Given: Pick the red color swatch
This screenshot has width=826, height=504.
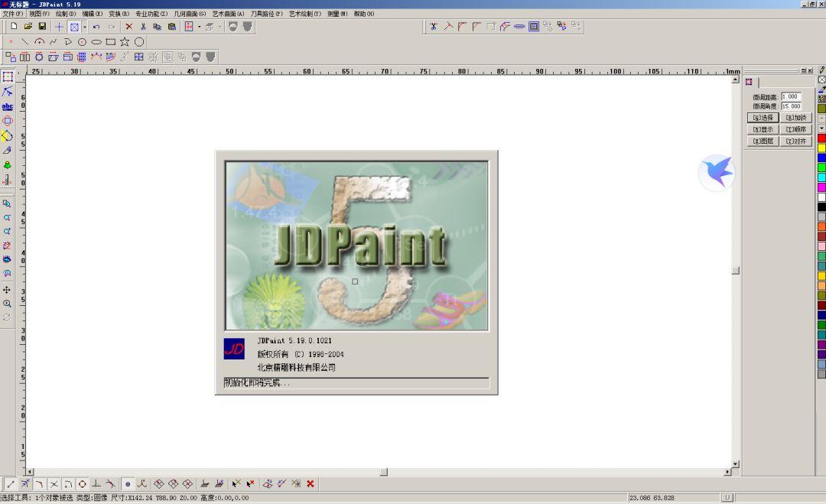Looking at the screenshot, I should coord(822,138).
